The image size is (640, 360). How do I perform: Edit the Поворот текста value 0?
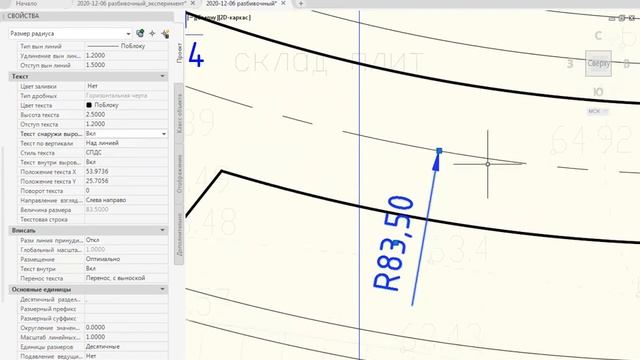click(126, 191)
